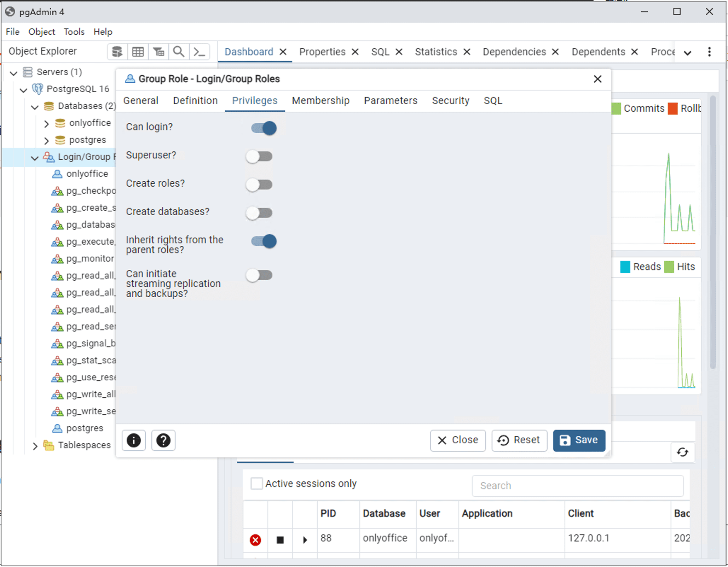Refresh server activity with refresh icon
728x567 pixels.
pos(682,452)
